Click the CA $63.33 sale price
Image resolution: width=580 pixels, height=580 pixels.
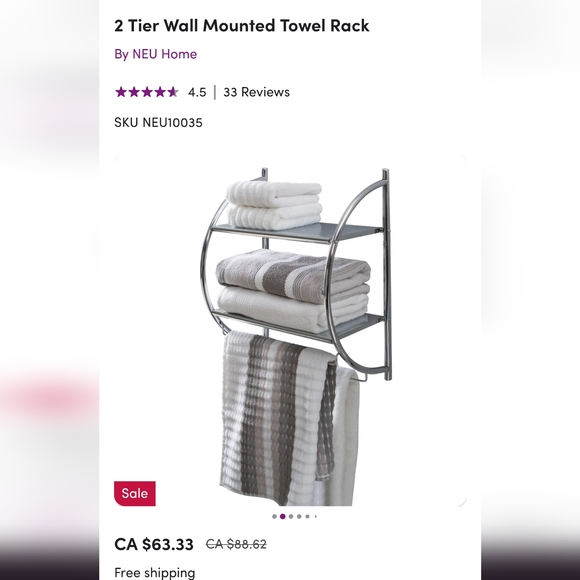point(154,544)
